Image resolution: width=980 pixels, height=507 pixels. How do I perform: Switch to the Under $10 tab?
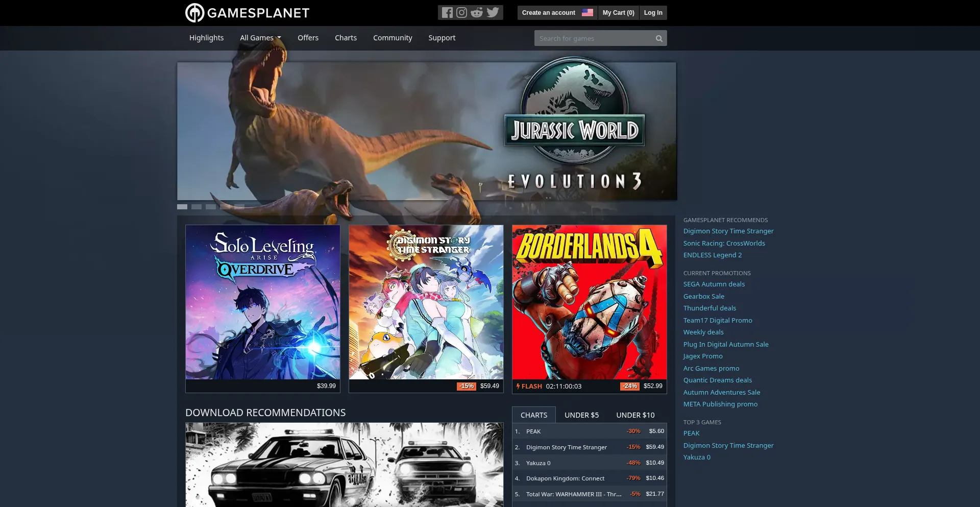coord(635,415)
